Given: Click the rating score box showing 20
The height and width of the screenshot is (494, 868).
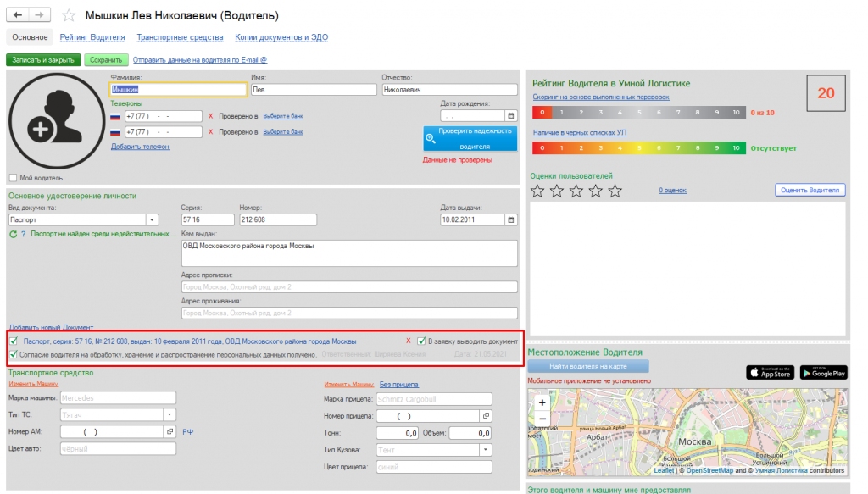Looking at the screenshot, I should 826,93.
